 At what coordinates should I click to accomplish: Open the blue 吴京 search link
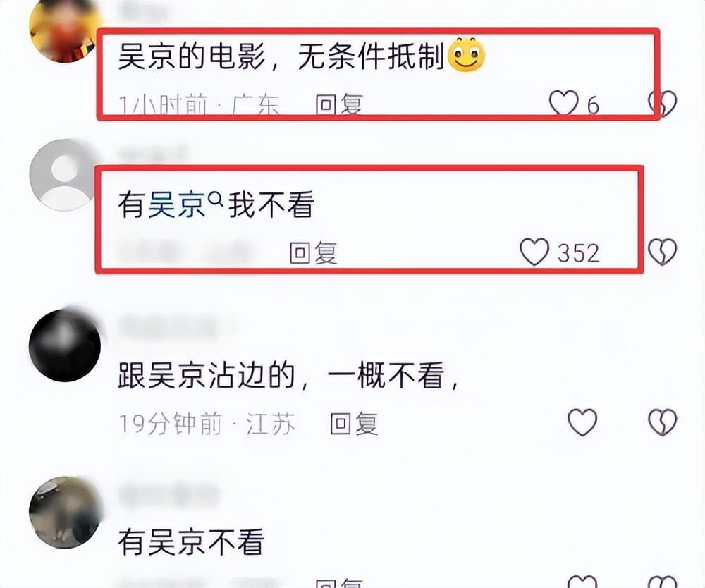(x=177, y=204)
